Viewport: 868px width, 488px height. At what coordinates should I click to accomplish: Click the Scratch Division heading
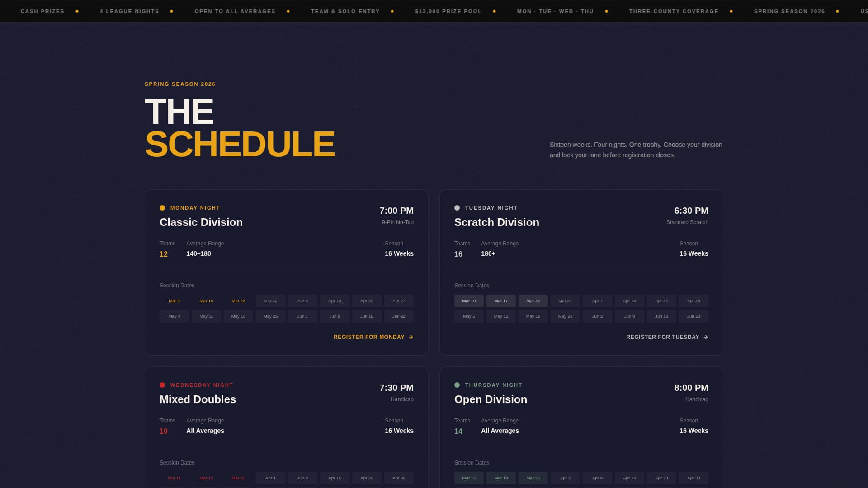497,222
